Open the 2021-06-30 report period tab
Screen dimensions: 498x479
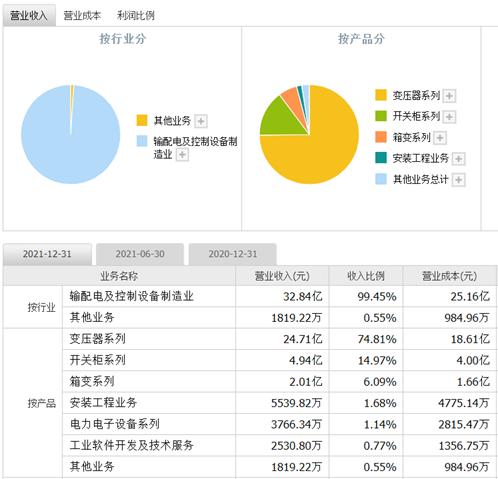pos(140,254)
